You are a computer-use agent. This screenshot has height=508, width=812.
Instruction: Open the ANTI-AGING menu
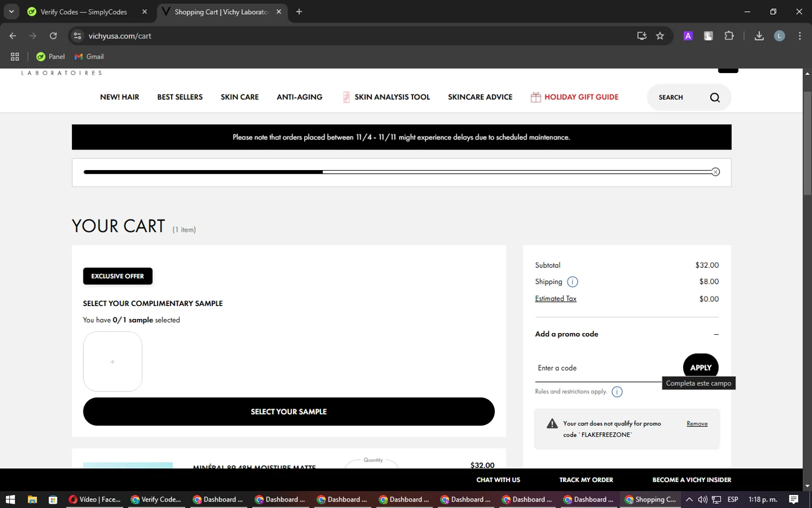point(299,97)
